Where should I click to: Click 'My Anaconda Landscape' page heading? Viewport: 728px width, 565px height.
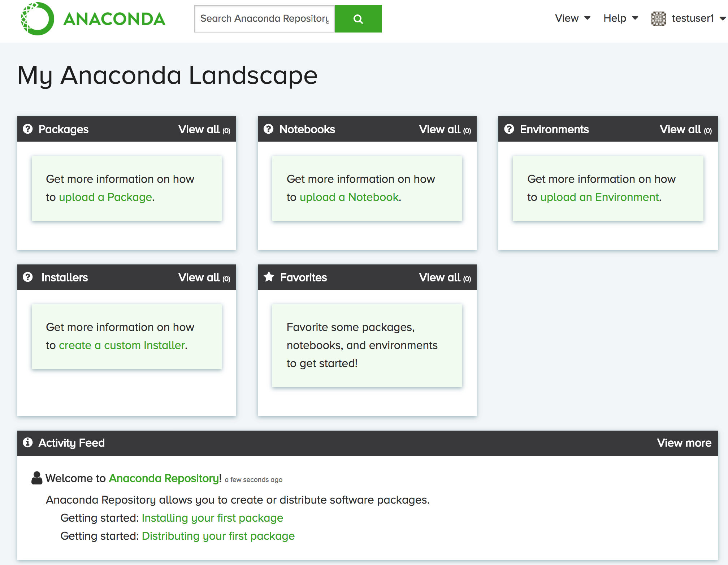[x=168, y=76]
